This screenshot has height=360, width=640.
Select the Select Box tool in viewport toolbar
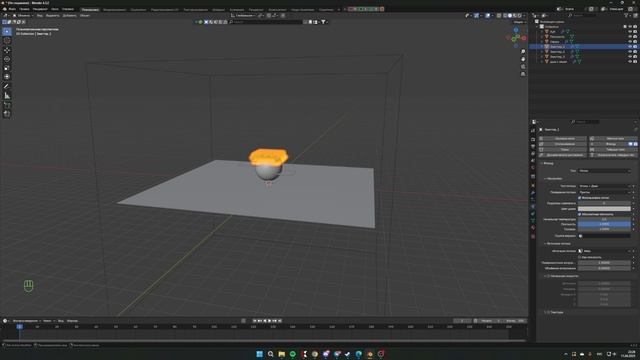point(7,31)
